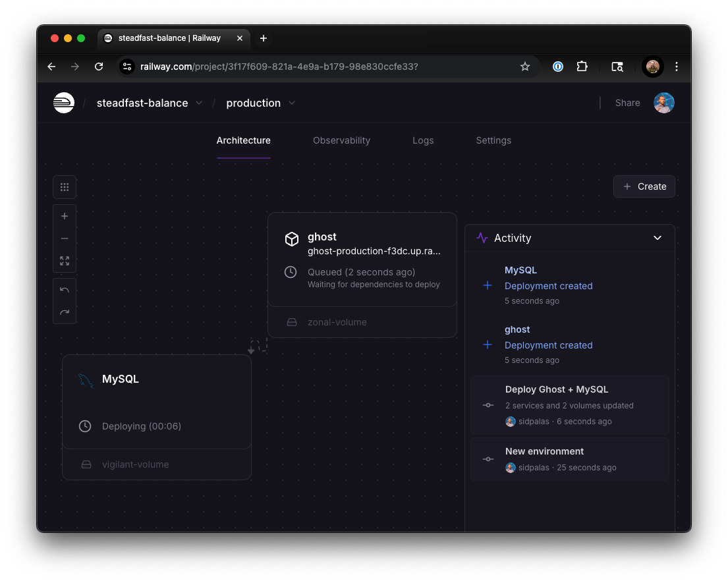Click the Queued (2 seconds ago) status text

(x=361, y=273)
